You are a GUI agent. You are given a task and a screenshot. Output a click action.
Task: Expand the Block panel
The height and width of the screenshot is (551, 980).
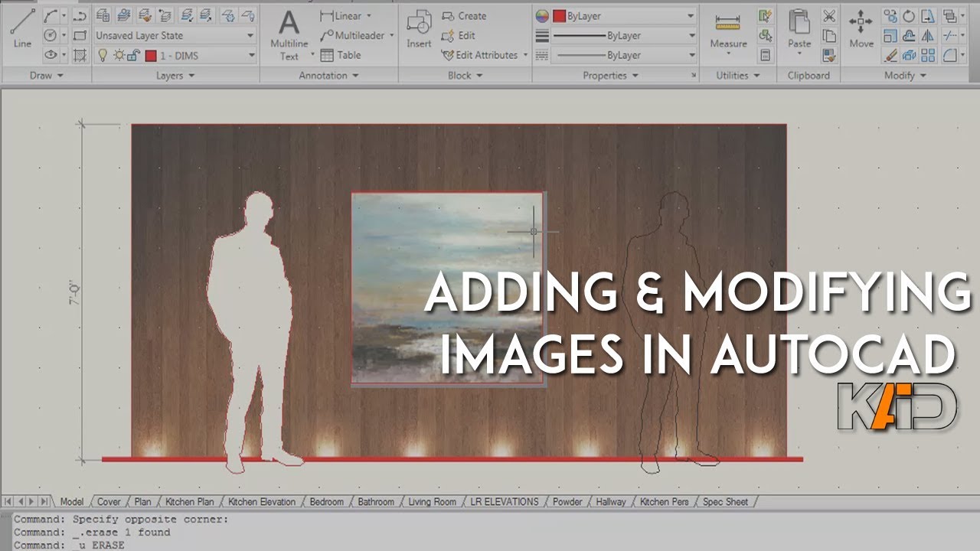(x=465, y=75)
